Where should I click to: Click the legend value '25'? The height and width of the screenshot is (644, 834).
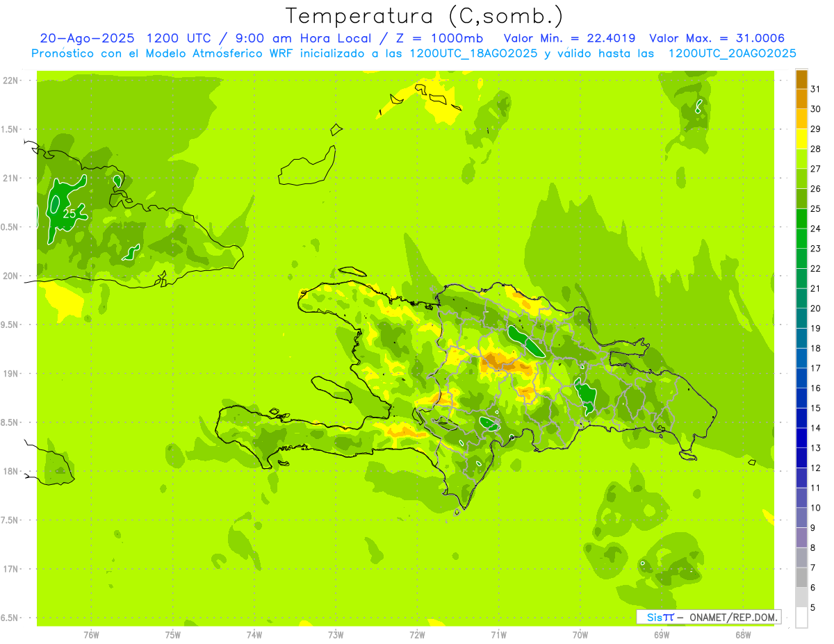click(x=815, y=208)
